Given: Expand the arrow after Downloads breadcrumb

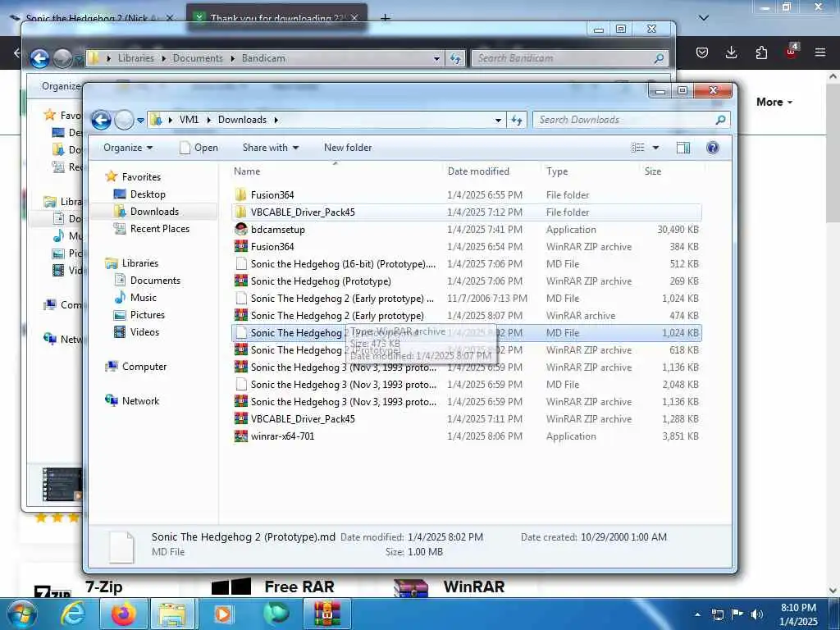Looking at the screenshot, I should (276, 120).
